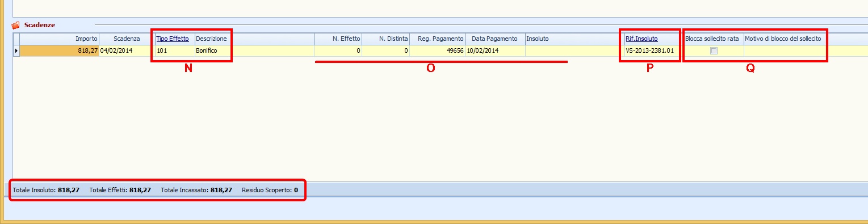Click the Data Pagamento column header
Screen dimensions: 868x224
tap(495, 39)
